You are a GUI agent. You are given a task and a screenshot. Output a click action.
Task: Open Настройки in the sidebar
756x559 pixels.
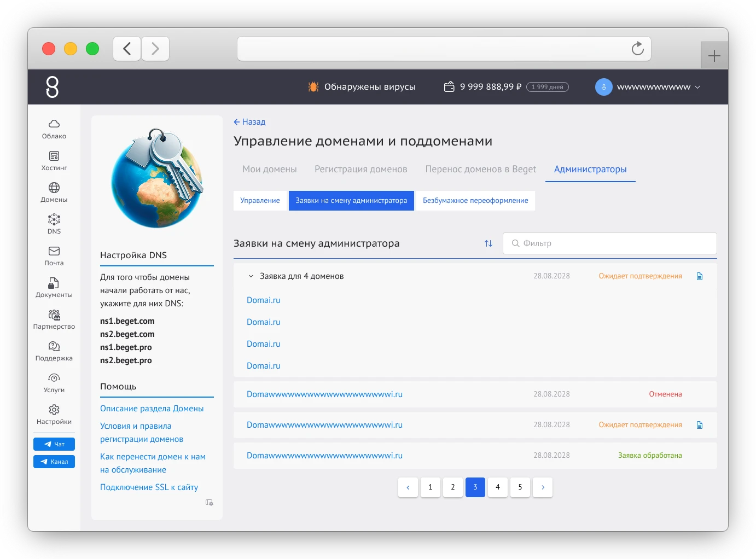click(x=54, y=415)
